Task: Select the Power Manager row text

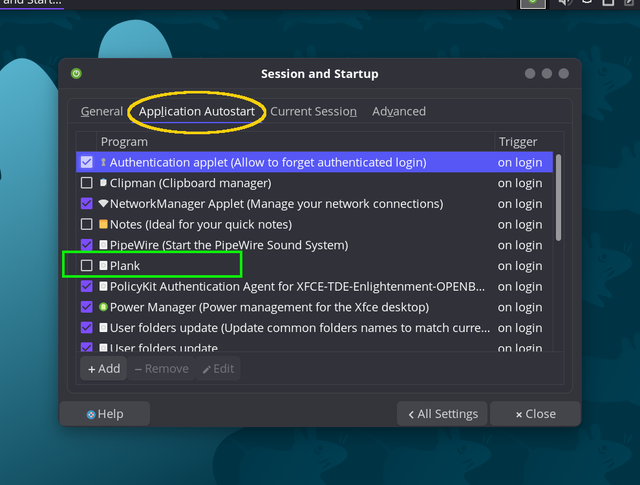Action: coord(269,307)
